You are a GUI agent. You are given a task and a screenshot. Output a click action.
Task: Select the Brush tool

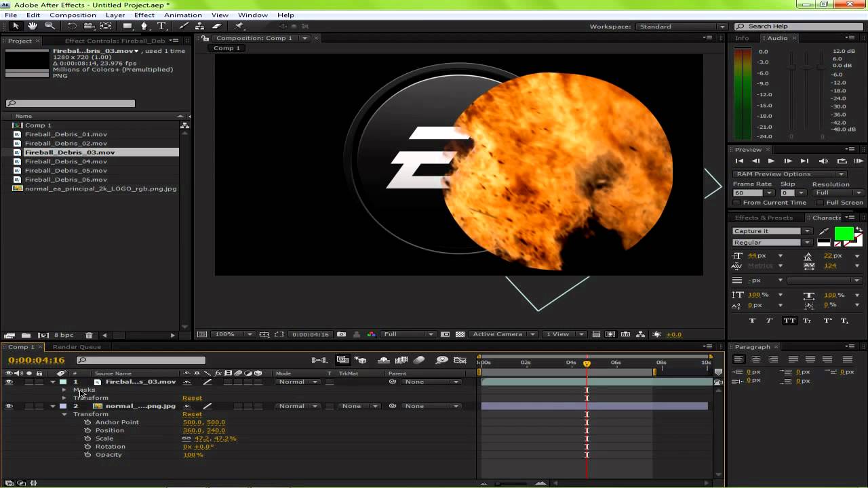click(184, 26)
